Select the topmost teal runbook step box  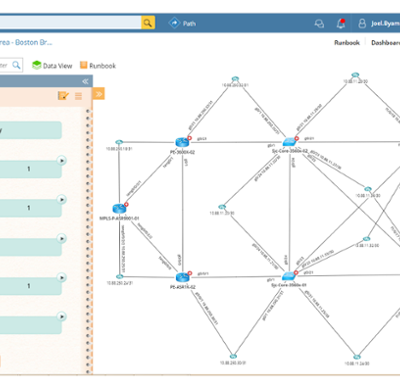(x=31, y=130)
